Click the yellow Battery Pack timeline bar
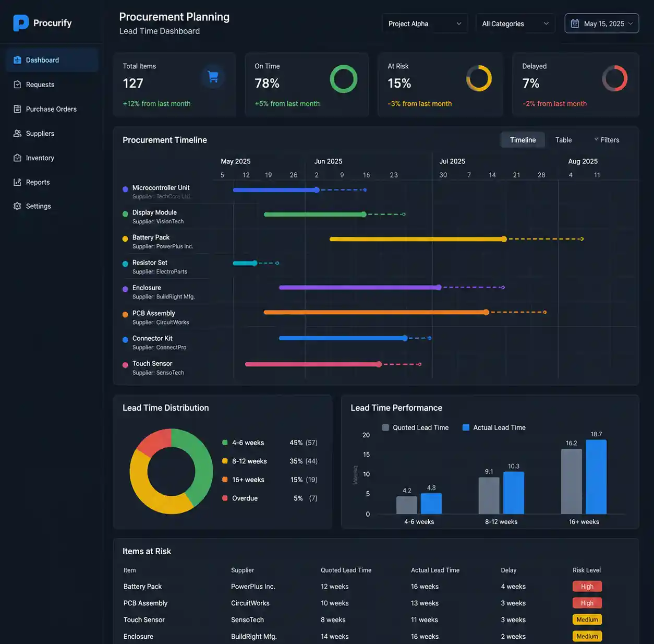Screen dimensions: 654x644 (418, 239)
